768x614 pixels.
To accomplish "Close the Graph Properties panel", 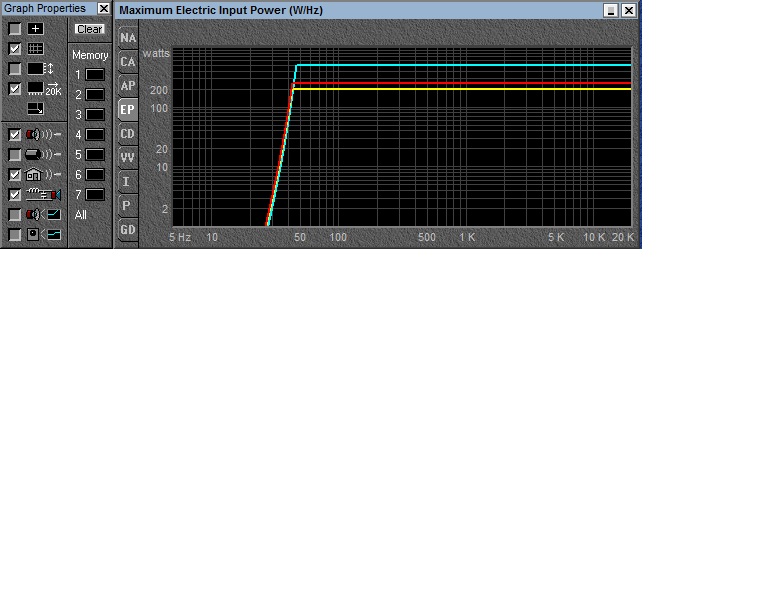I will 104,8.
